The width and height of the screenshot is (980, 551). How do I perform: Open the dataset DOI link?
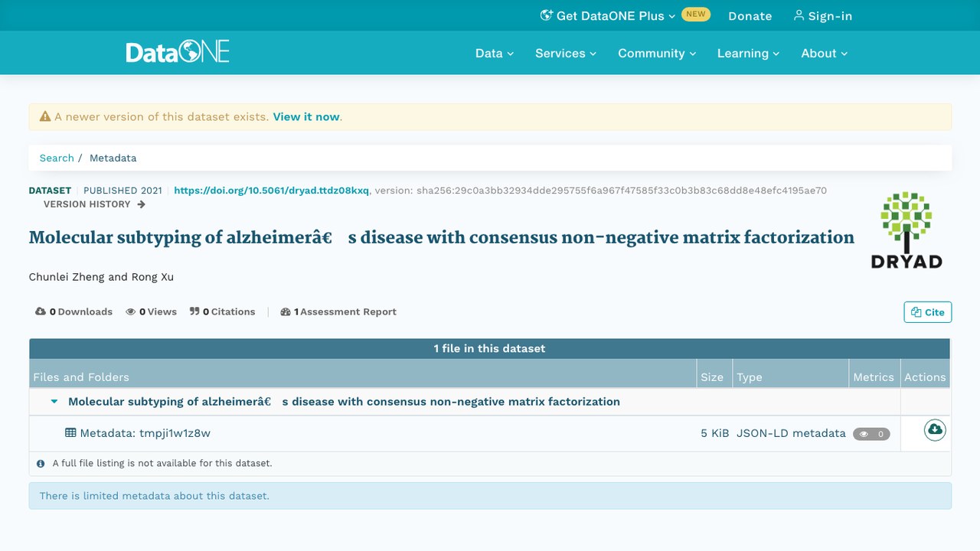271,191
